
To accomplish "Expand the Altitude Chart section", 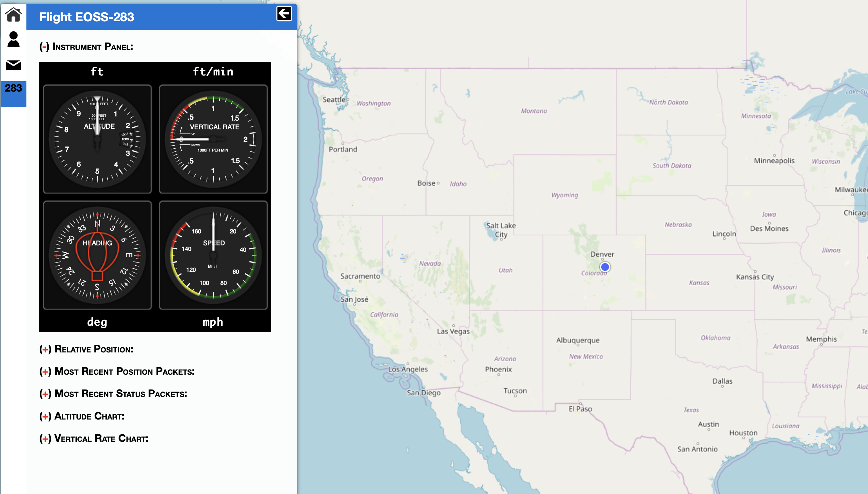I will pyautogui.click(x=45, y=416).
